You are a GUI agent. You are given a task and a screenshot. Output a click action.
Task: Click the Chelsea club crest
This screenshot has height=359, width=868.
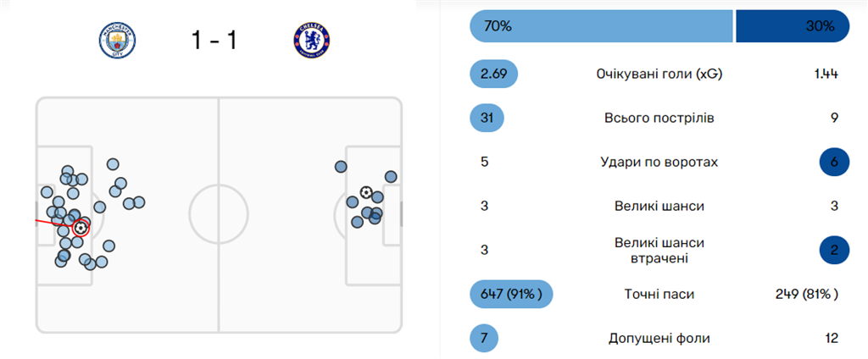pyautogui.click(x=311, y=40)
